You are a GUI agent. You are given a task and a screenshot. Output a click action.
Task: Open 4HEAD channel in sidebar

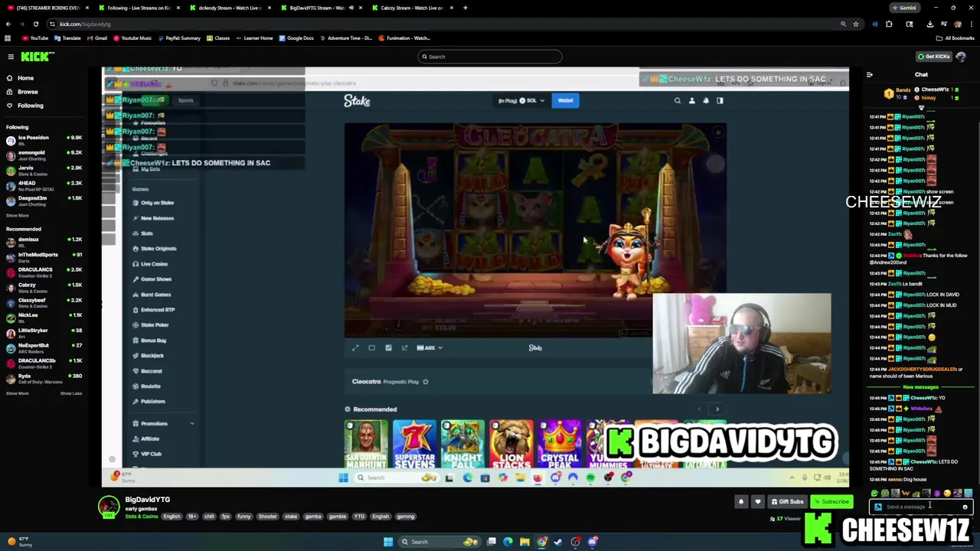pos(44,185)
